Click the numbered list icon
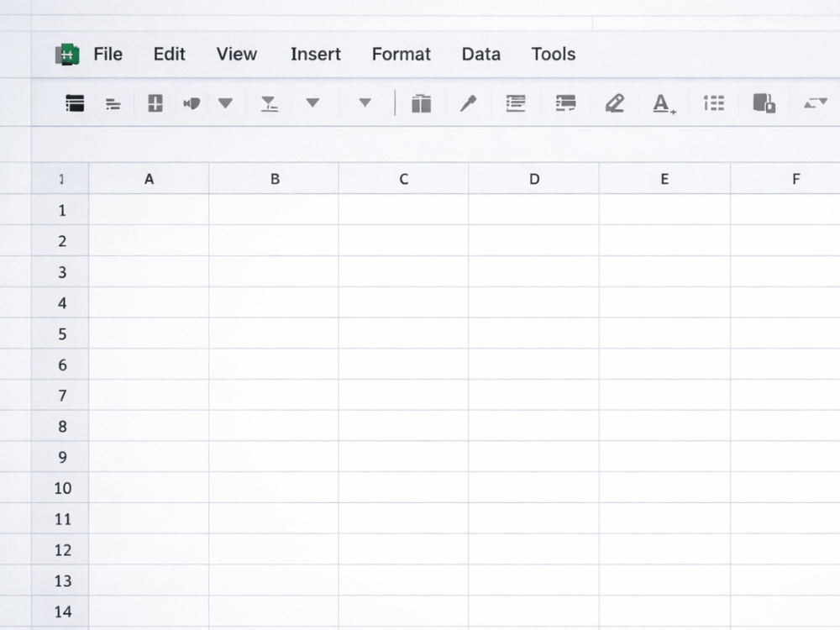The height and width of the screenshot is (630, 840). pos(713,102)
